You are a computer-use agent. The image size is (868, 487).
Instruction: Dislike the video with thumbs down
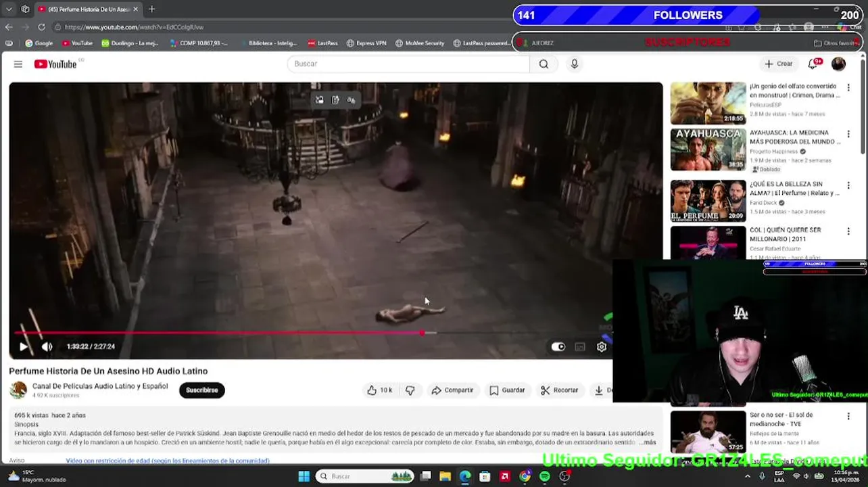(x=410, y=390)
